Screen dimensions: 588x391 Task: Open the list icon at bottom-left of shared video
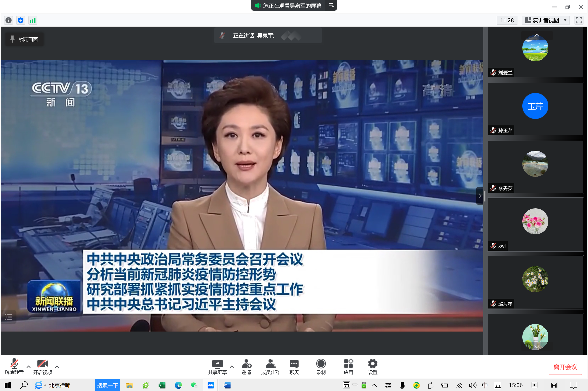[x=8, y=317]
